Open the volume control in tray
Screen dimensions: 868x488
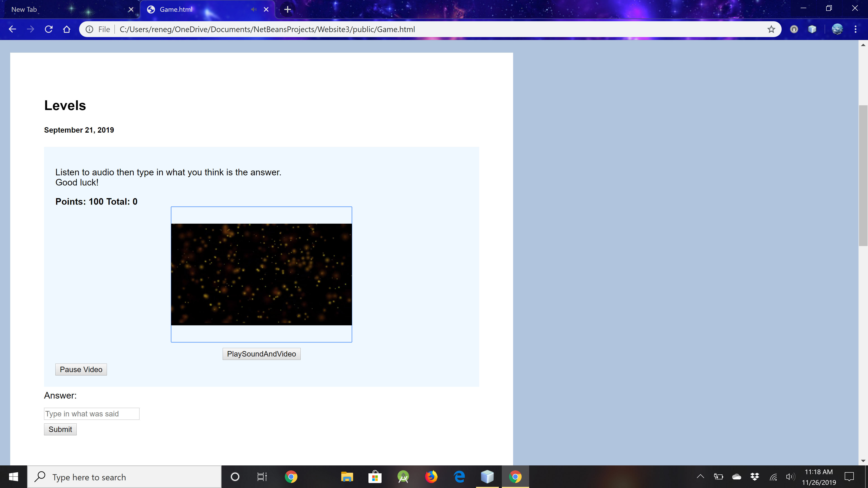point(790,476)
